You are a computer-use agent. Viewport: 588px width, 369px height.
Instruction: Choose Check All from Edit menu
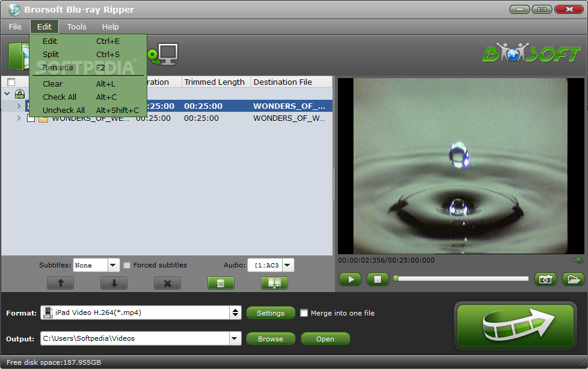click(88, 97)
